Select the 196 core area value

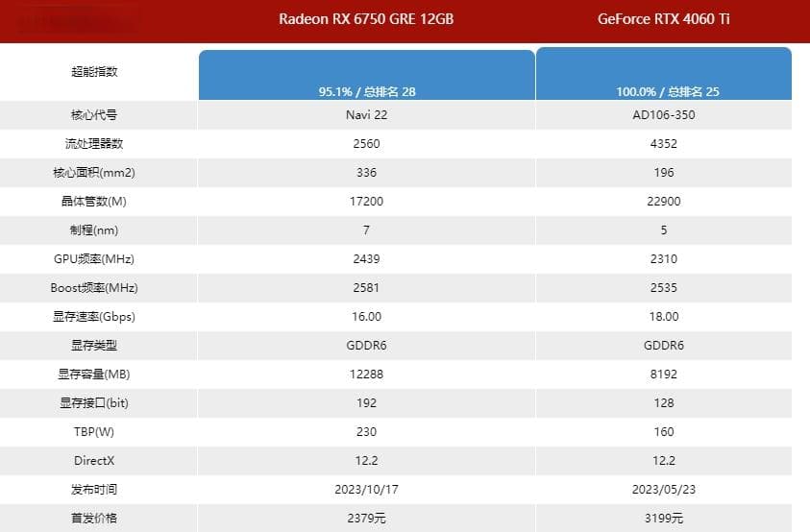(664, 173)
